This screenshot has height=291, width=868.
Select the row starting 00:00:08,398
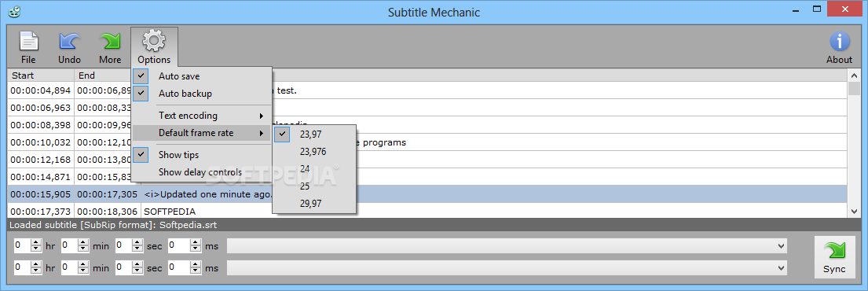click(427, 125)
